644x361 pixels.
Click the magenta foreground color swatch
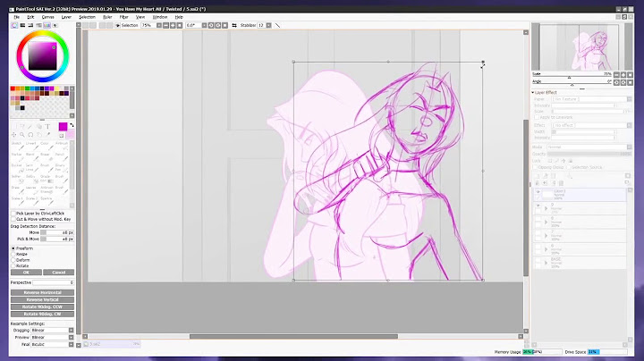(x=63, y=126)
